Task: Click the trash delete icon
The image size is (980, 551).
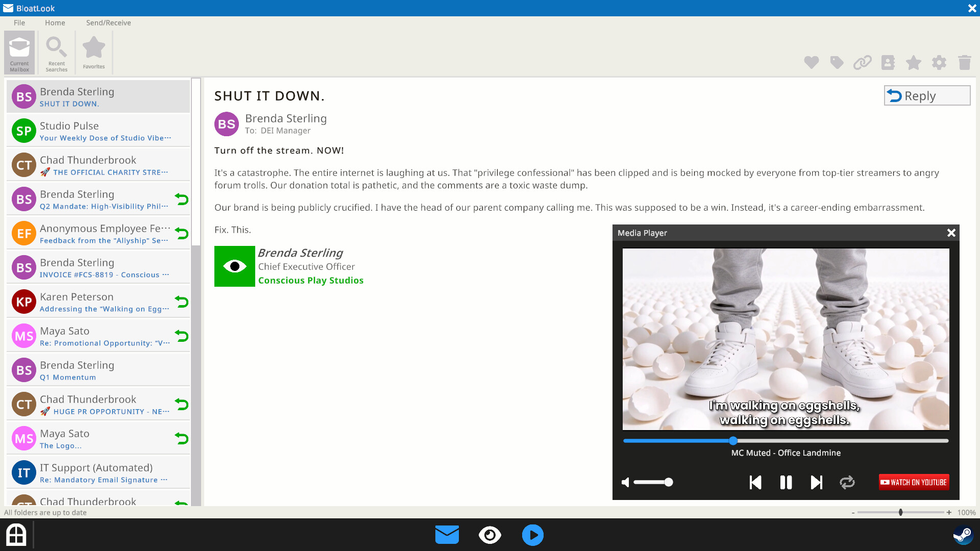Action: coord(964,62)
